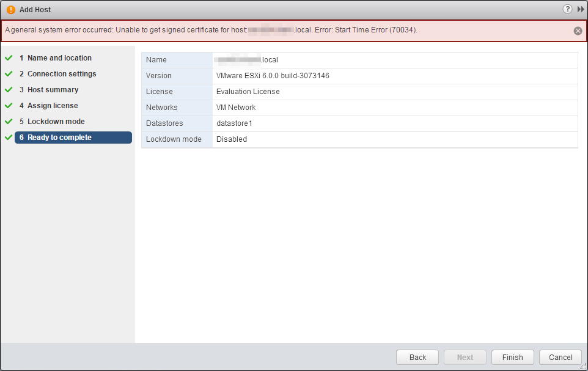Click Finish to add the host
Screen dimensions: 588x371
[x=513, y=357]
